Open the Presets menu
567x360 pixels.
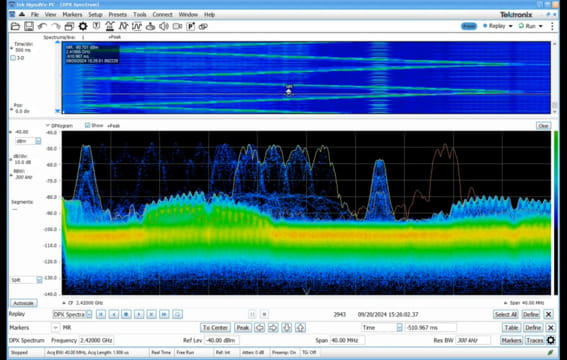click(x=118, y=14)
